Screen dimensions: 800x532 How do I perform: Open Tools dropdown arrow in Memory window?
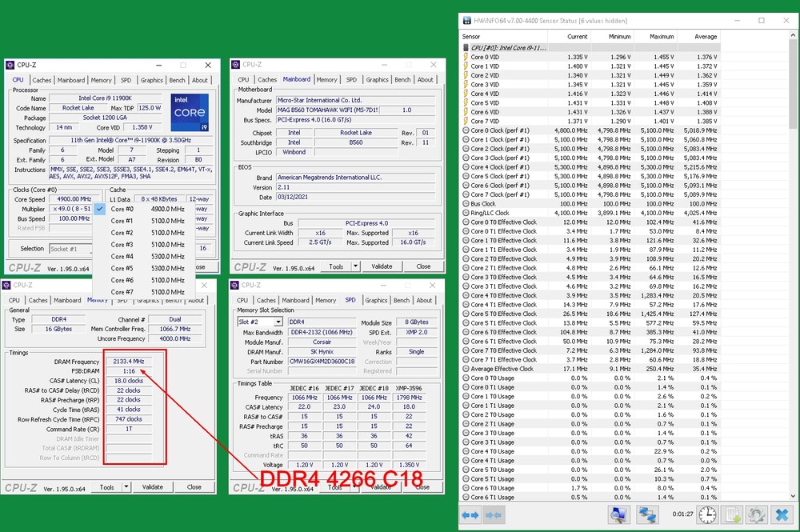click(x=126, y=487)
